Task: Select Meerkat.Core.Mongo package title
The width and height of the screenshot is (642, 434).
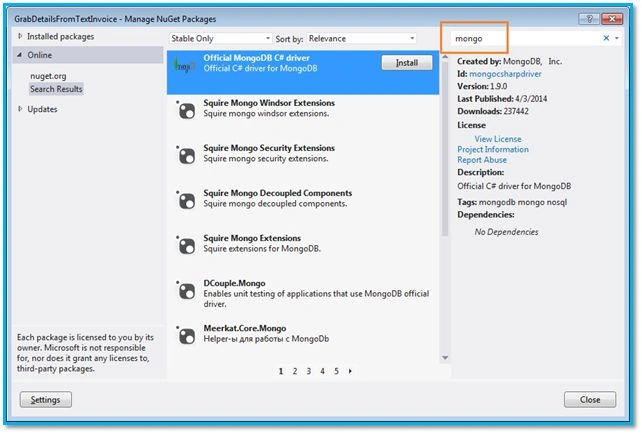Action: (x=245, y=328)
